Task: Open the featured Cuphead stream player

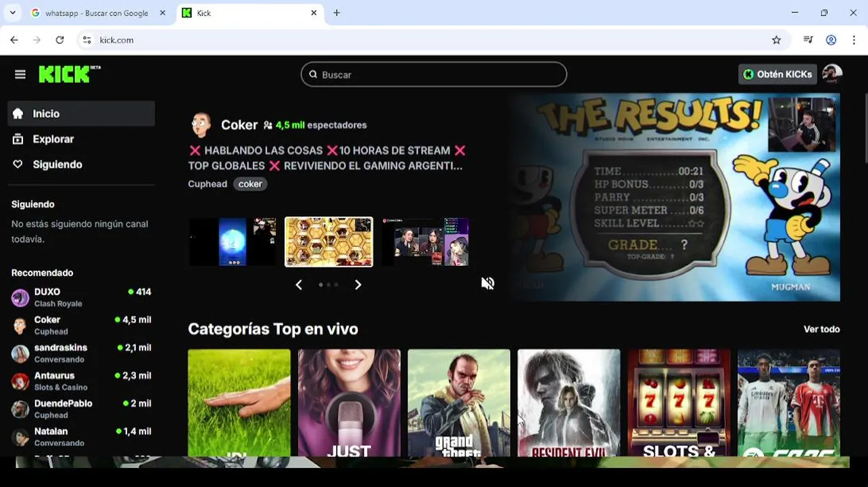Action: coord(675,197)
